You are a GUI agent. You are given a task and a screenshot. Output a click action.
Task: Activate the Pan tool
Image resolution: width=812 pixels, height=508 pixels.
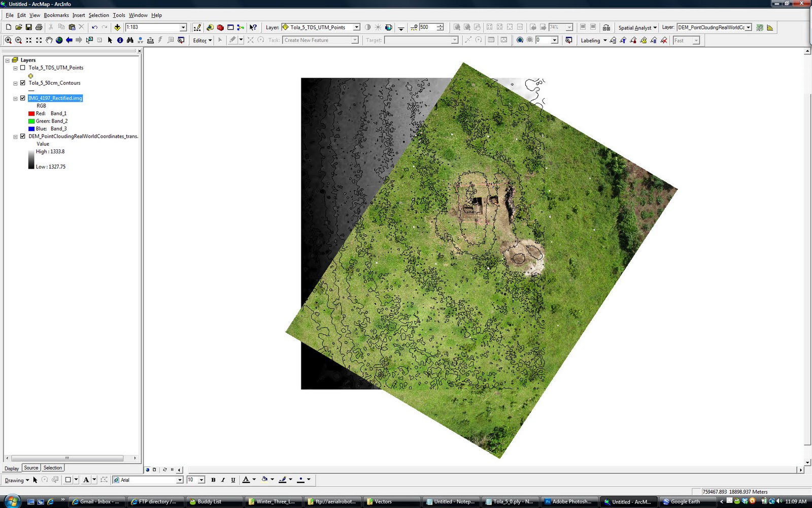(x=48, y=41)
